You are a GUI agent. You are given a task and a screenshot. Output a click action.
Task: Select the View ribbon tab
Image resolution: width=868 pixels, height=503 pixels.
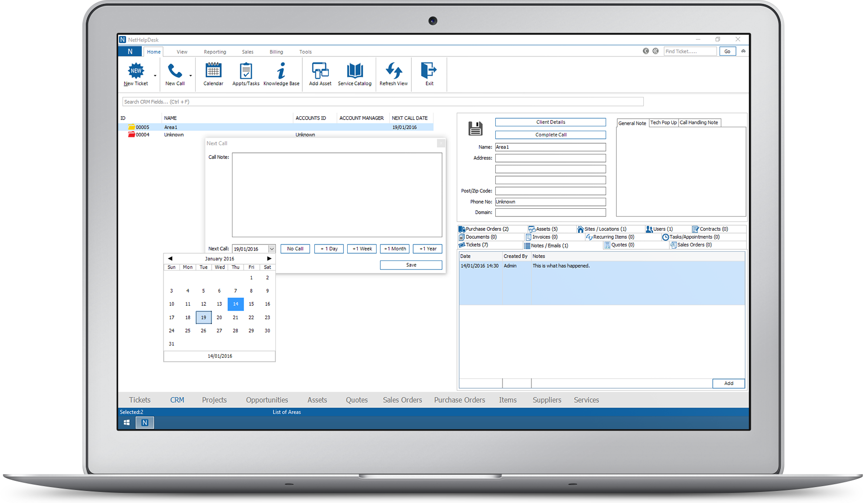(x=182, y=52)
